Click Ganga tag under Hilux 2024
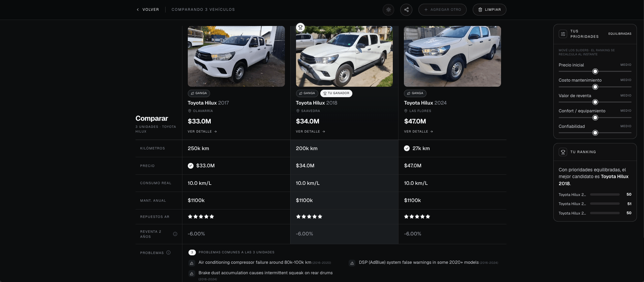Screen dimensions: 644x282 pyautogui.click(x=415, y=93)
